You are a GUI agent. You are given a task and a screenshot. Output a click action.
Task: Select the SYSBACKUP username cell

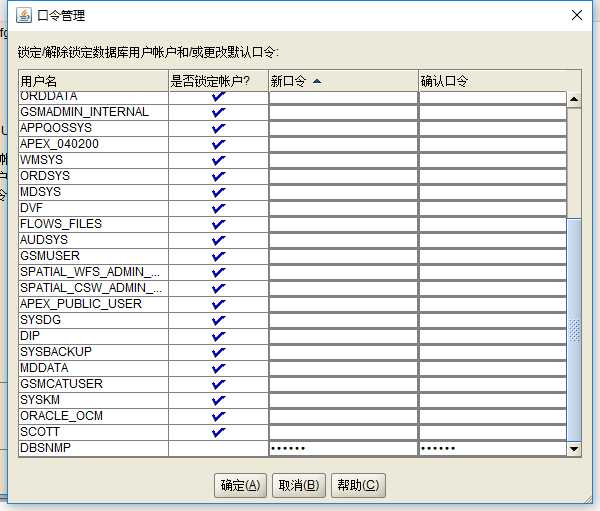93,352
